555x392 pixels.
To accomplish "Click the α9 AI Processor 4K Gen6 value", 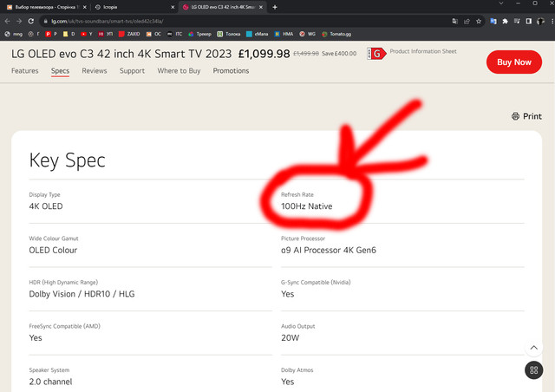I will (x=329, y=251).
